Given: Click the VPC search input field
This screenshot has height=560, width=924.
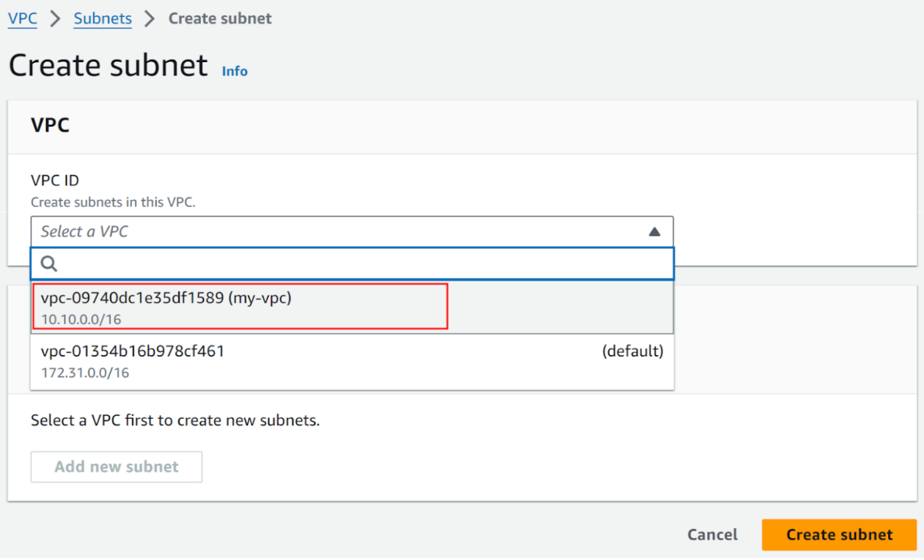Looking at the screenshot, I should coord(352,264).
